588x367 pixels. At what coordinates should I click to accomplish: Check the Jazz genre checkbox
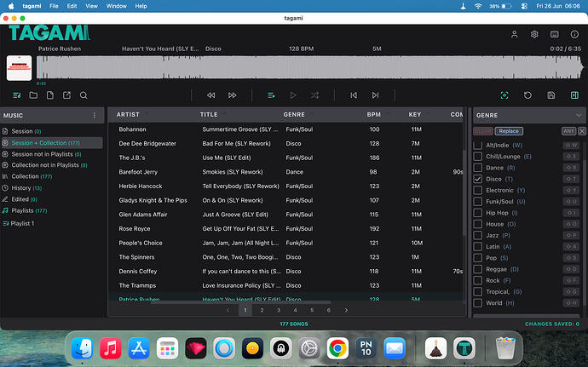point(478,235)
